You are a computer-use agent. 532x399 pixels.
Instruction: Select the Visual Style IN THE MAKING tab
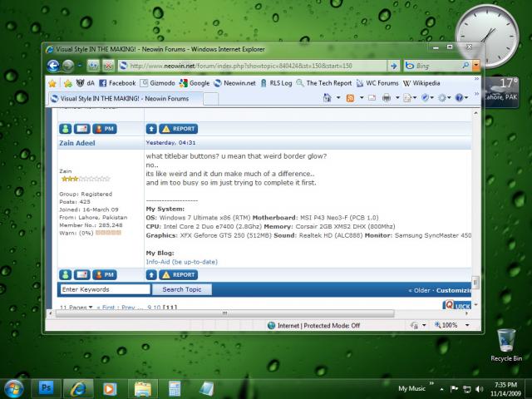tap(125, 99)
